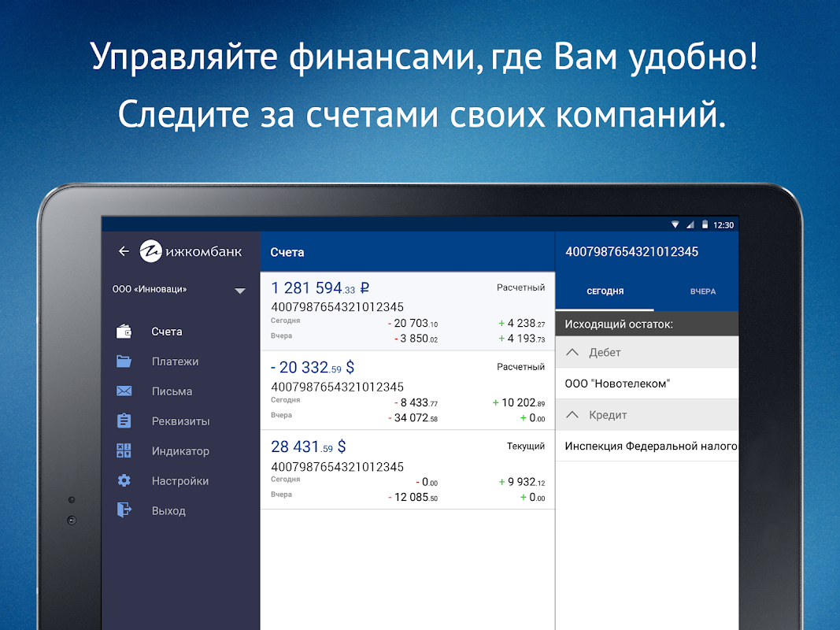Image resolution: width=840 pixels, height=630 pixels.
Task: Switch to the СЕГОДНЯ tab
Action: click(605, 291)
